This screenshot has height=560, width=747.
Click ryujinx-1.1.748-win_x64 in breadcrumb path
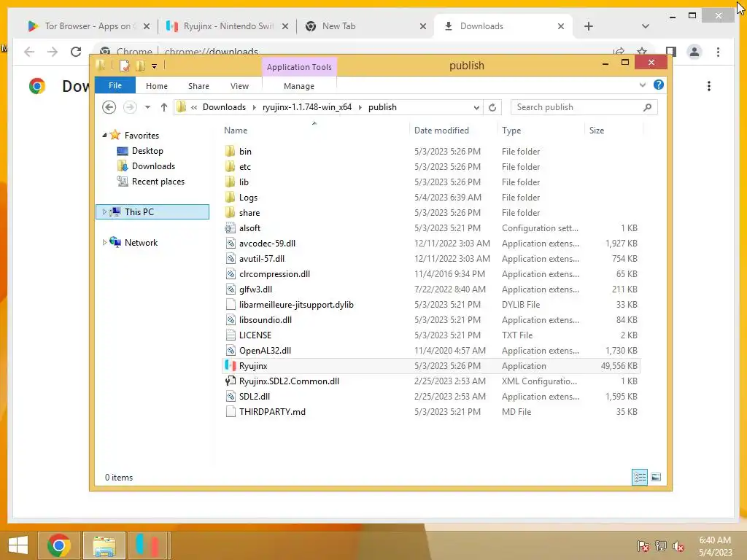coord(307,107)
